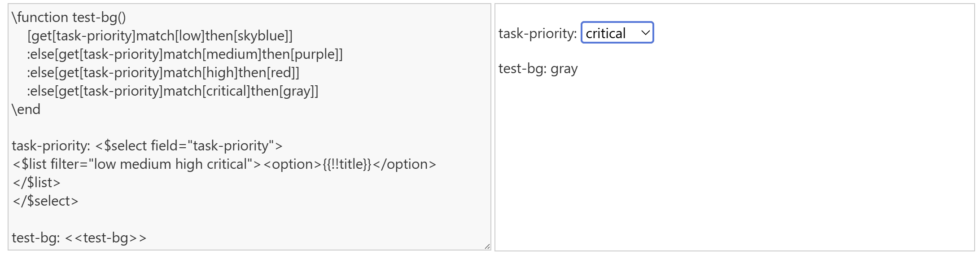The width and height of the screenshot is (980, 255).
Task: Click the {{!!title}} transclusion in the code
Action: click(347, 164)
